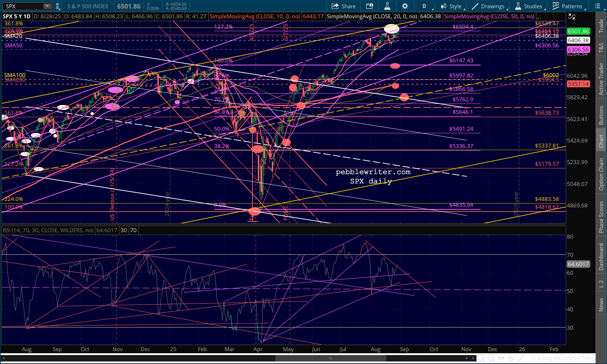Click the RSI study label
The width and height of the screenshot is (607, 364).
[48, 230]
